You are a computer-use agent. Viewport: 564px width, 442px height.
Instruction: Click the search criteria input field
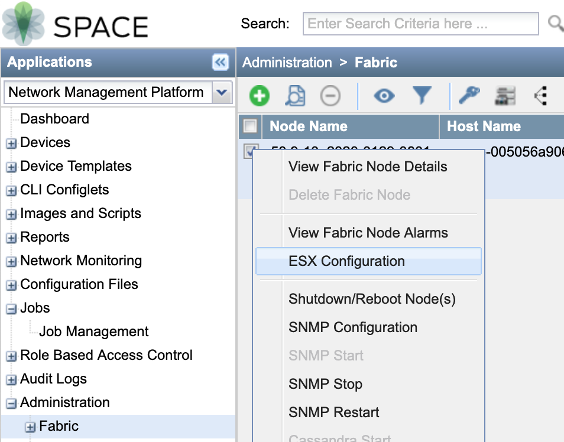[x=421, y=24]
